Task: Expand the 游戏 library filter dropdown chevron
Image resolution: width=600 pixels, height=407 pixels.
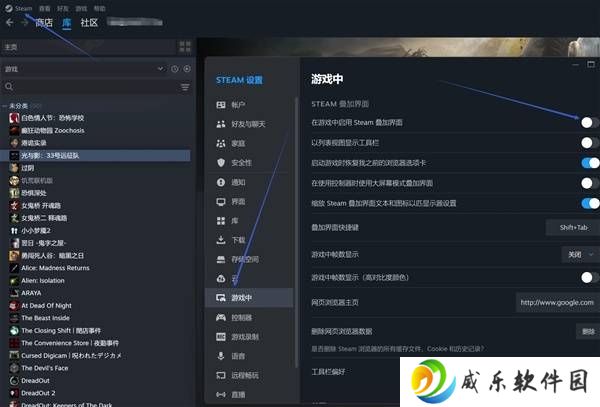Action: tap(160, 69)
